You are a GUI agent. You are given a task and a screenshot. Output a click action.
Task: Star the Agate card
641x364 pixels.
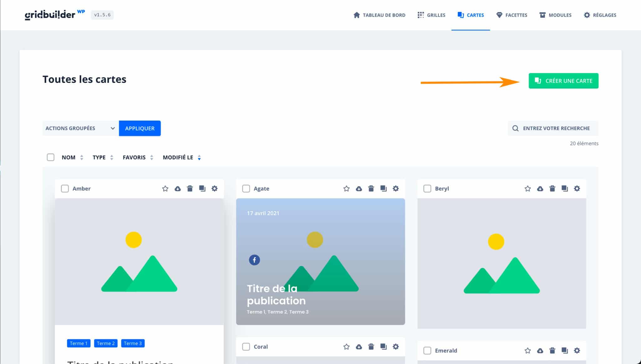click(346, 189)
